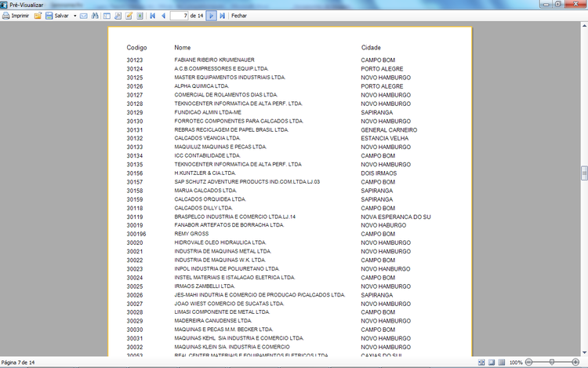Click the Fechar button
The image size is (588, 368).
tap(239, 16)
